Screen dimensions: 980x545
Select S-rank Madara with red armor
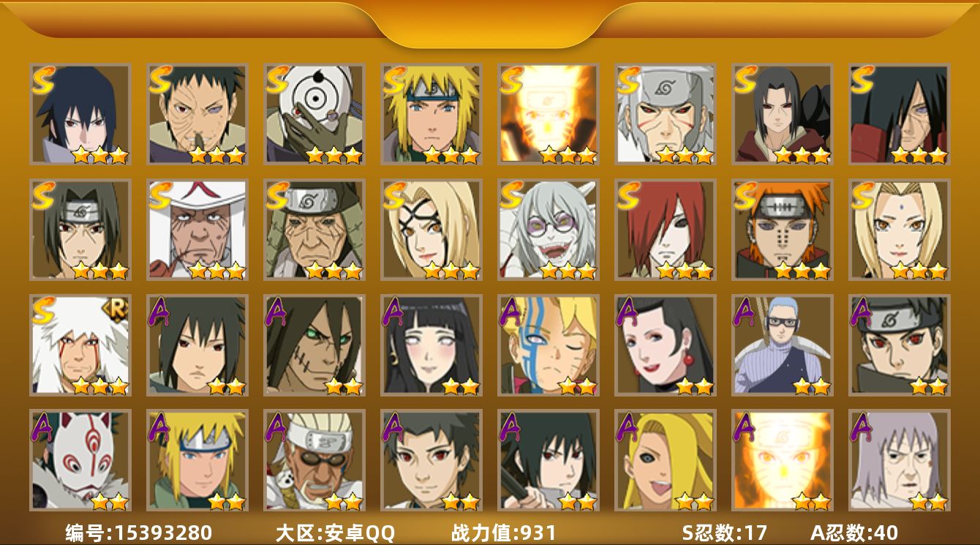(x=900, y=114)
